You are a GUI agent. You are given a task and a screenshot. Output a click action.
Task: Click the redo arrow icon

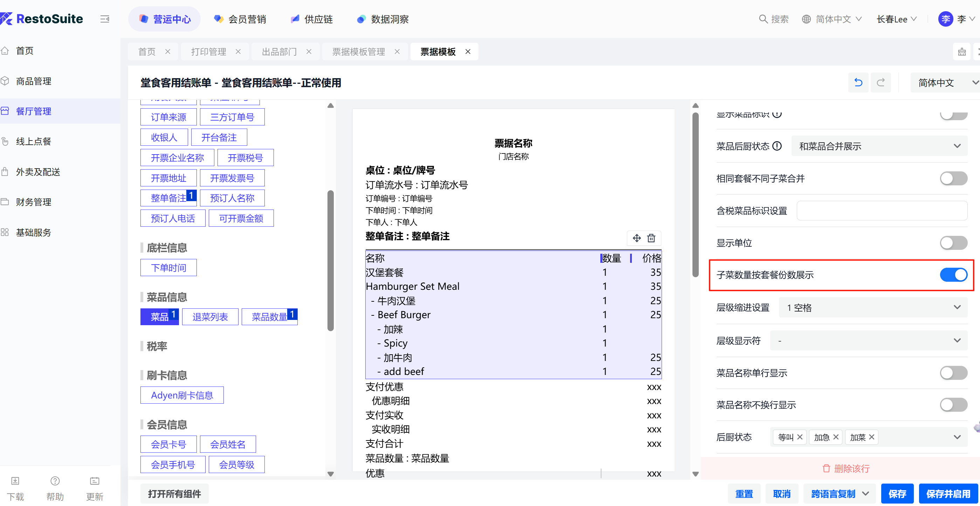[880, 83]
